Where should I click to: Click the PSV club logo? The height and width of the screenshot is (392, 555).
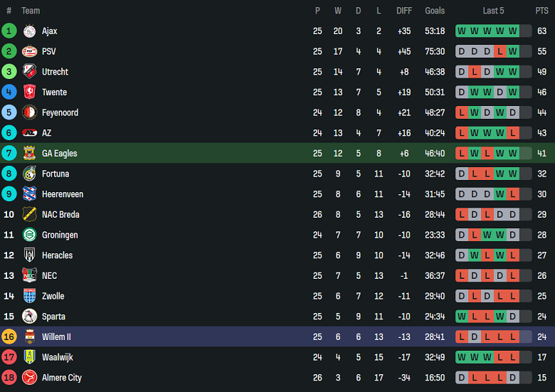[x=29, y=51]
